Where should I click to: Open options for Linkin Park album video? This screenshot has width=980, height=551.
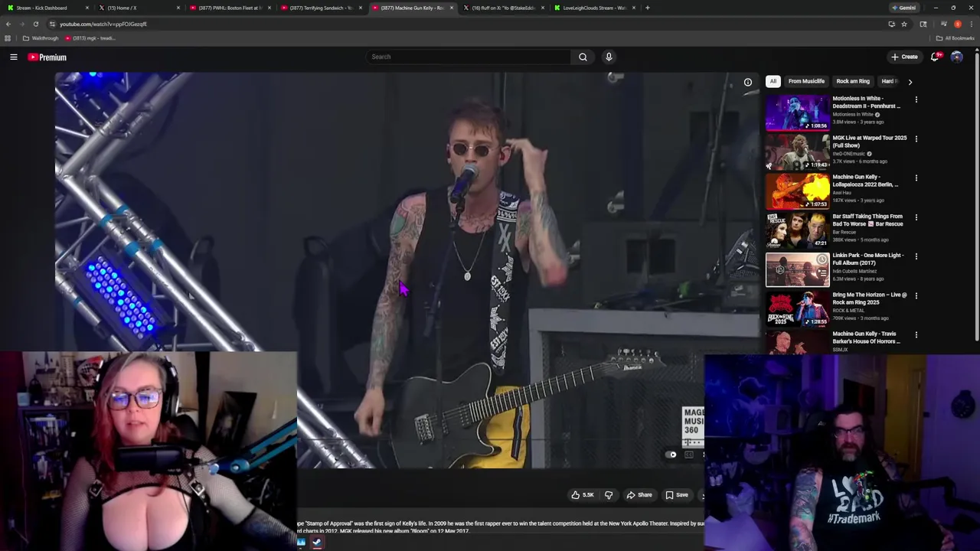(916, 256)
